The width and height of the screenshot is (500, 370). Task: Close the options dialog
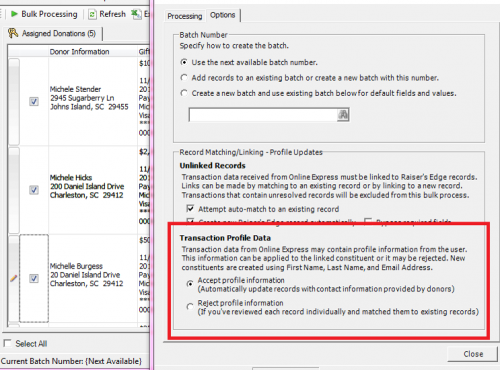(x=473, y=354)
